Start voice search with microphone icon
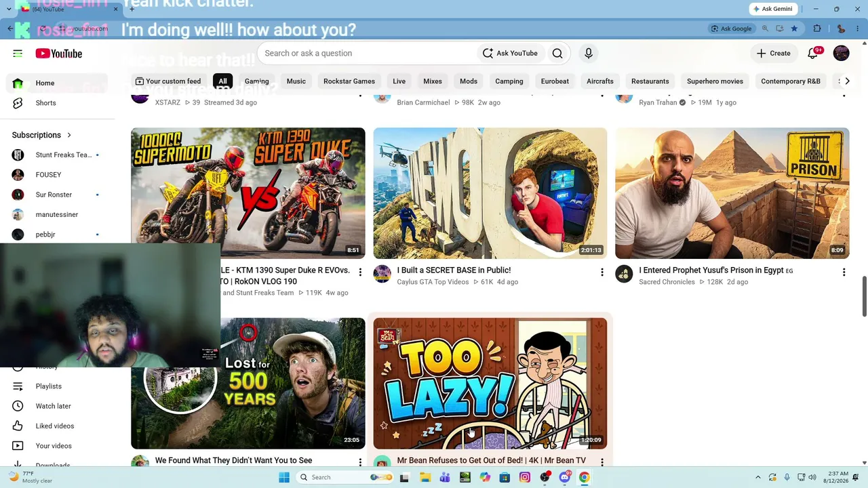This screenshot has height=488, width=868. 589,54
